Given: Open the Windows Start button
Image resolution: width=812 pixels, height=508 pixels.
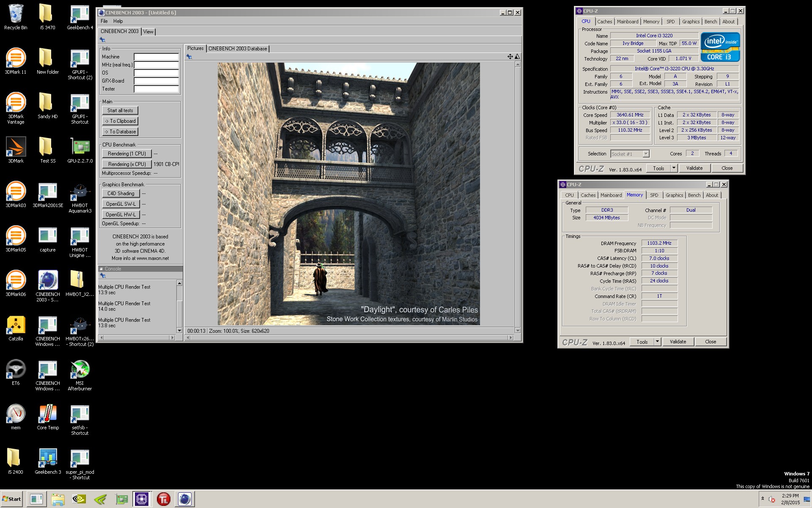Looking at the screenshot, I should [12, 499].
